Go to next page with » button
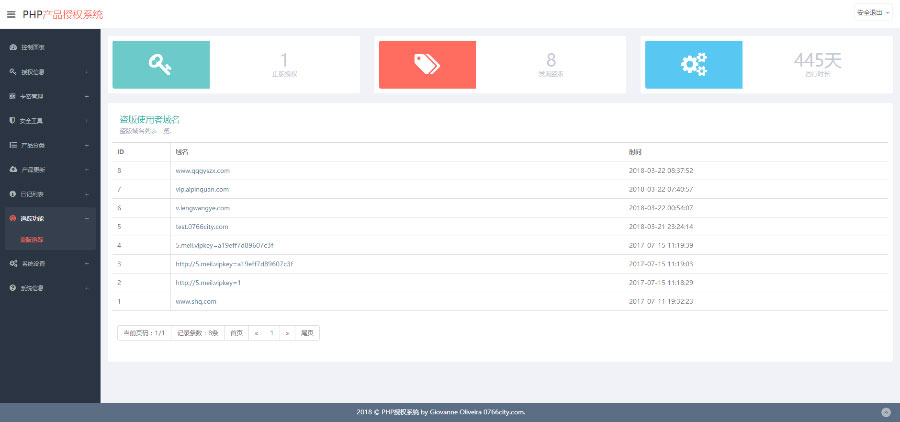Viewport: 900px width, 422px height. click(x=287, y=332)
